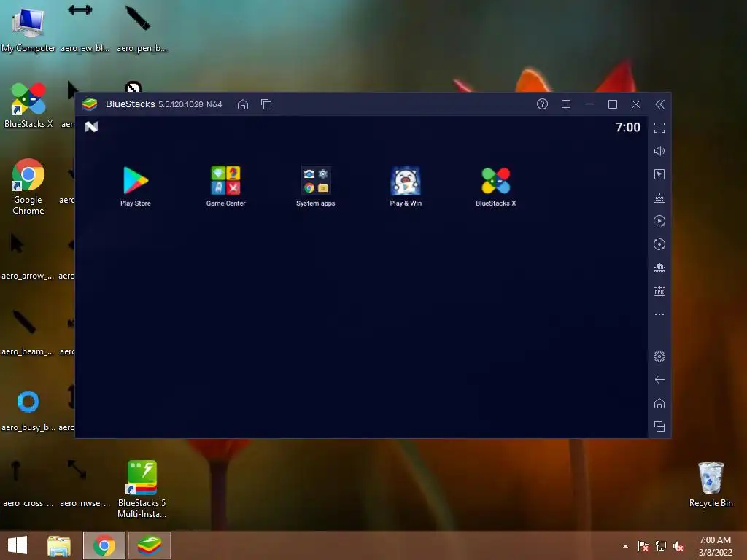
Task: Open recent apps icon at sidebar bottom
Action: 659,427
